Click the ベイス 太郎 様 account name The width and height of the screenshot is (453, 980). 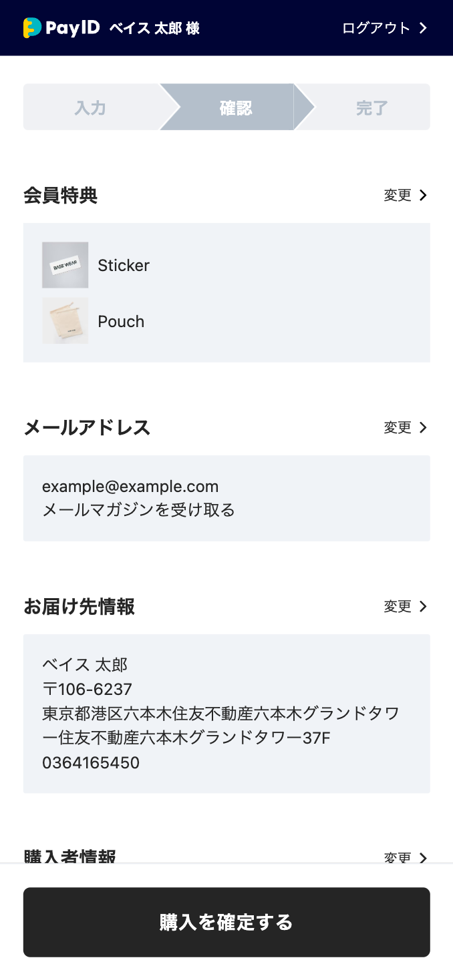point(154,28)
